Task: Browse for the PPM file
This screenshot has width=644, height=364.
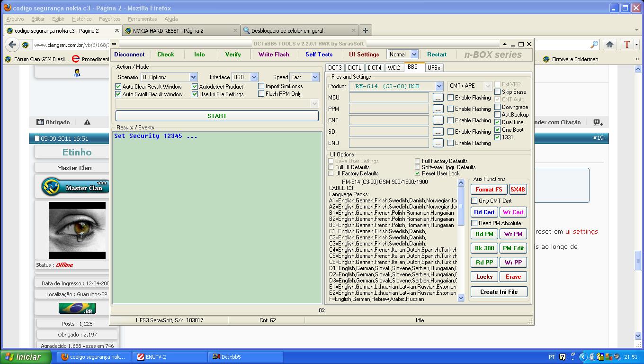Action: click(x=438, y=109)
